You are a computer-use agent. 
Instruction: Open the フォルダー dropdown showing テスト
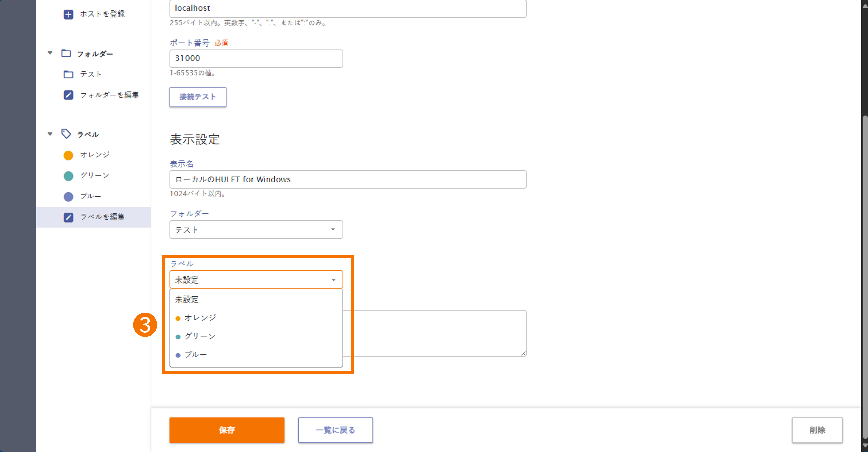click(256, 229)
